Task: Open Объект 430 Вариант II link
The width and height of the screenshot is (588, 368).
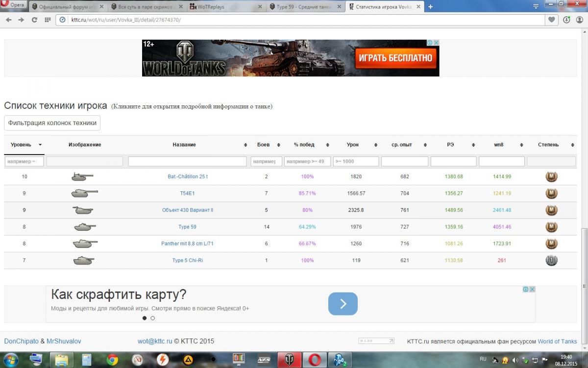Action: (188, 210)
